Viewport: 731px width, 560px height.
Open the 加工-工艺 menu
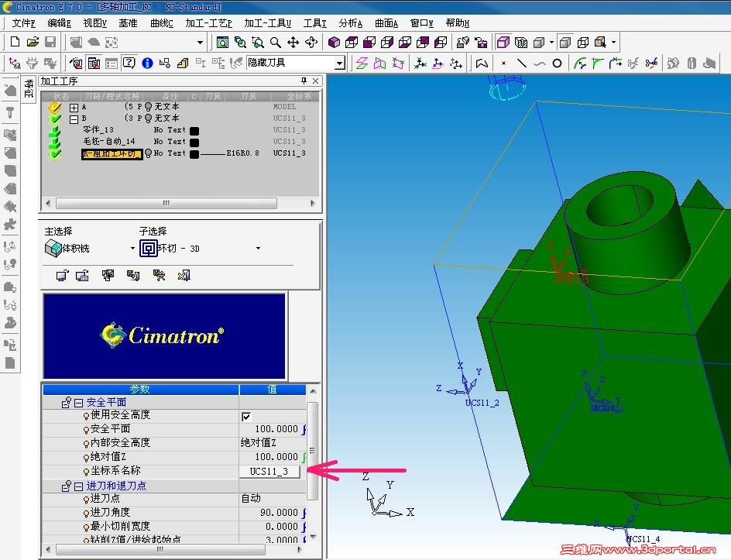(208, 22)
